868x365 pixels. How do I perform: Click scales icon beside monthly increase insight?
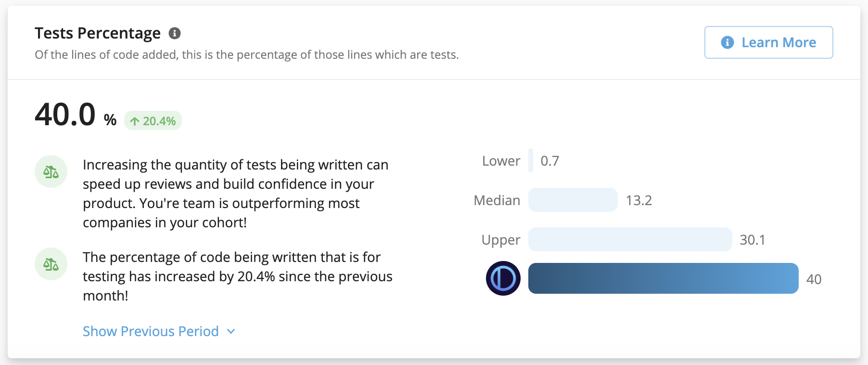[x=51, y=264]
